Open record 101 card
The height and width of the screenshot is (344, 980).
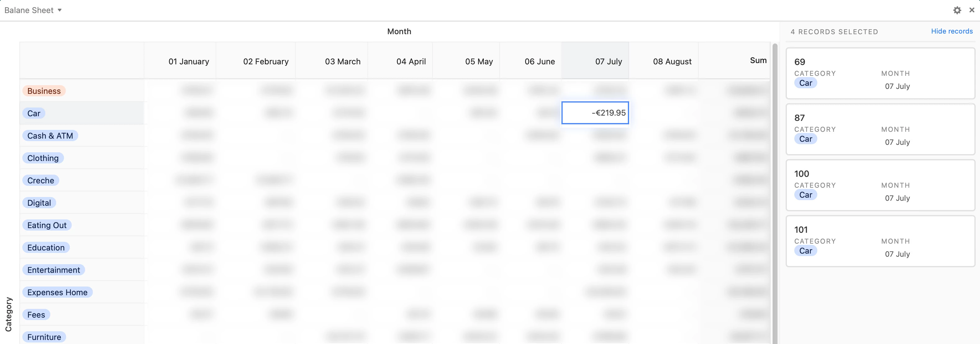880,241
